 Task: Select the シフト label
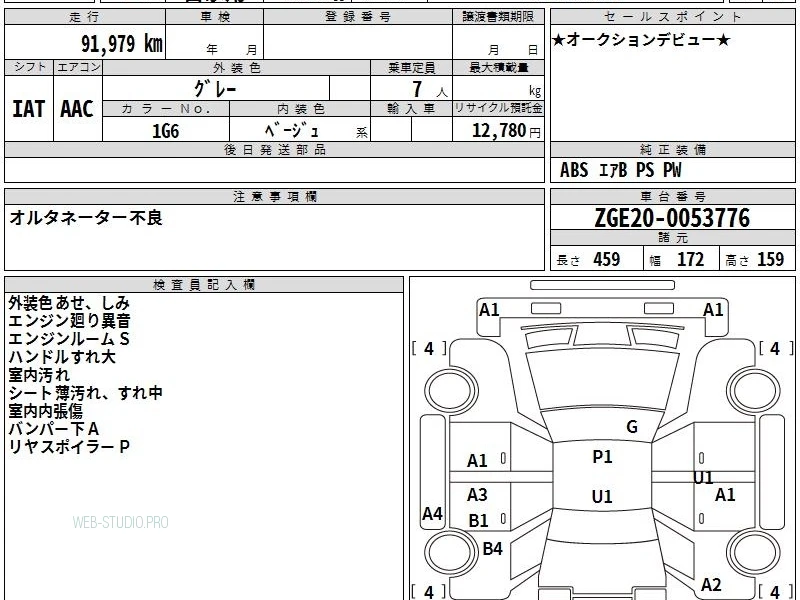point(29,67)
